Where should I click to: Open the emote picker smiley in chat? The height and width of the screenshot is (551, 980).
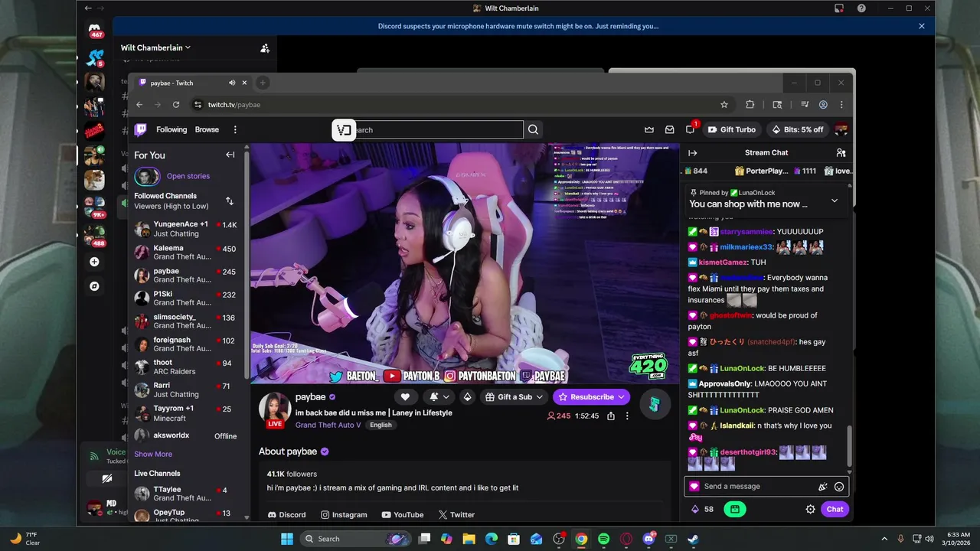pyautogui.click(x=839, y=487)
